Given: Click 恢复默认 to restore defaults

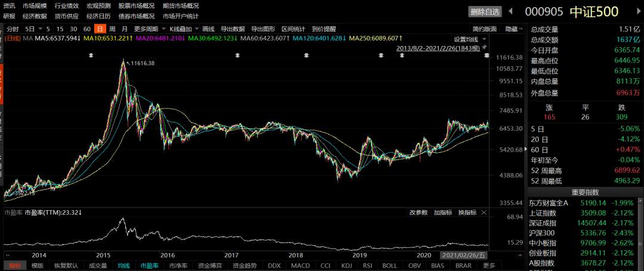Looking at the screenshot, I should 66,266.
